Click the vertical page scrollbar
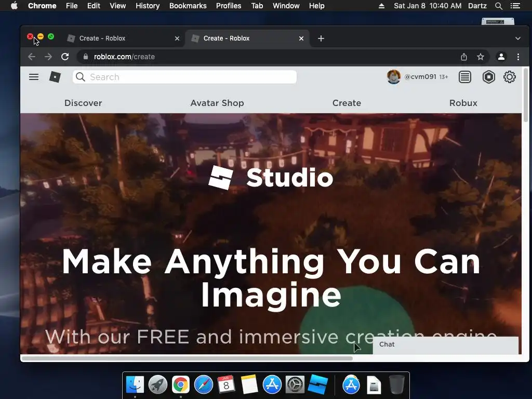This screenshot has height=399, width=532. click(x=526, y=95)
